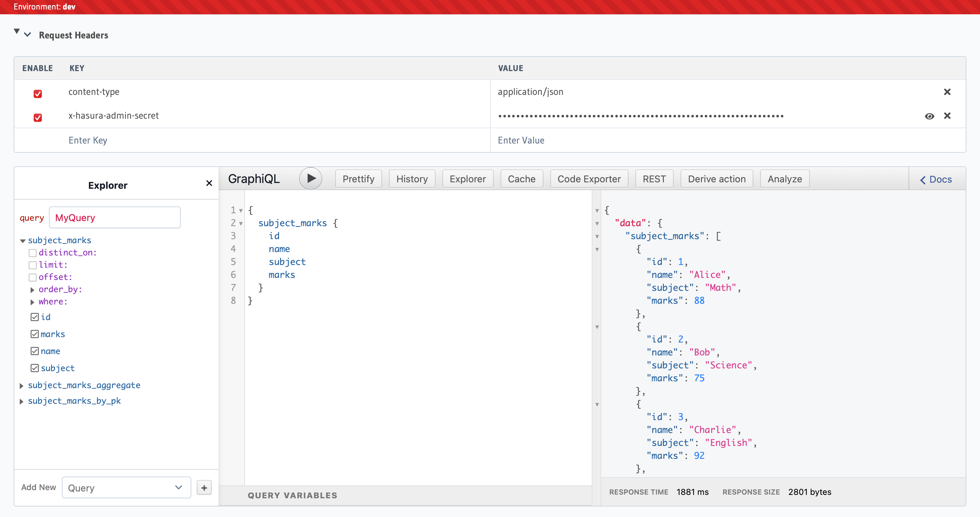Expand subject_marks_aggregate in Explorer tree

22,386
